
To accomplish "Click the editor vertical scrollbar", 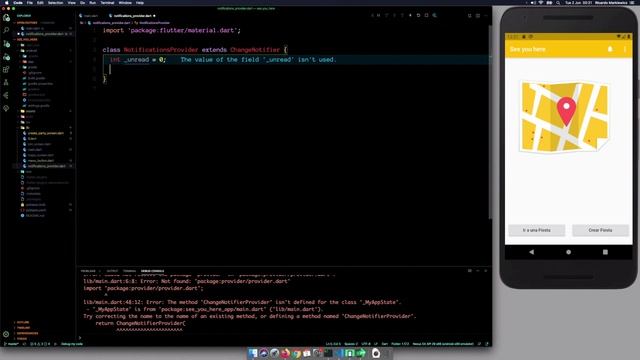I will coord(490,122).
